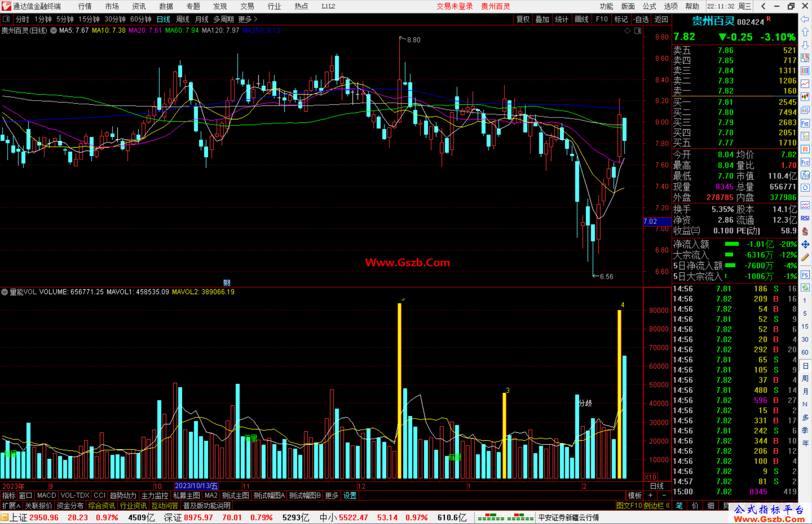Switch to 1-minute period in right sidebar
The image size is (812, 524).
click(805, 301)
